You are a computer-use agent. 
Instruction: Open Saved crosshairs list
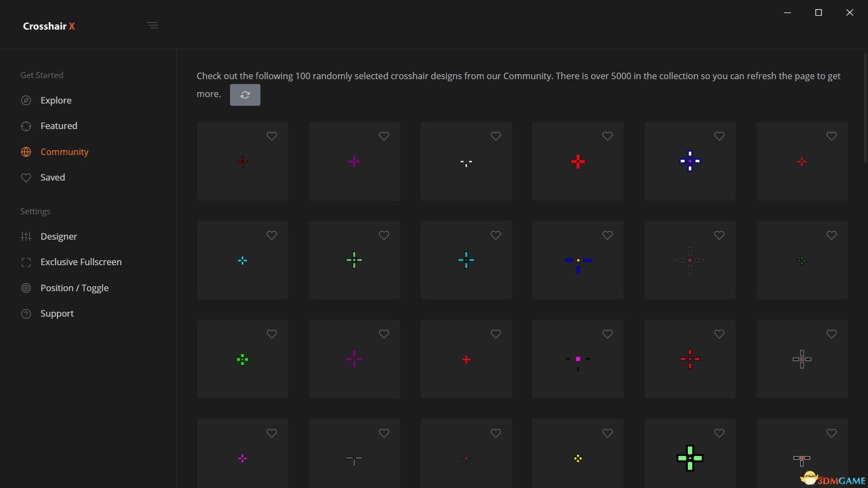[x=52, y=177]
